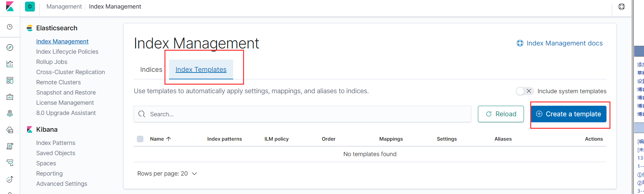This screenshot has width=644, height=194.
Task: Open Advanced Settings page
Action: (x=62, y=184)
